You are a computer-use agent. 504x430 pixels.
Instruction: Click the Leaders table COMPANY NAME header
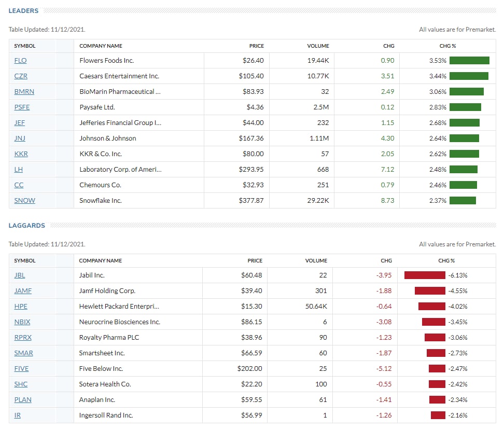pyautogui.click(x=101, y=46)
